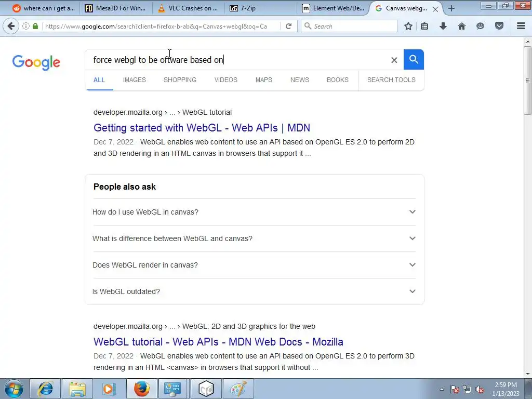Go back with the browser back arrow
The height and width of the screenshot is (399, 532).
click(x=11, y=26)
